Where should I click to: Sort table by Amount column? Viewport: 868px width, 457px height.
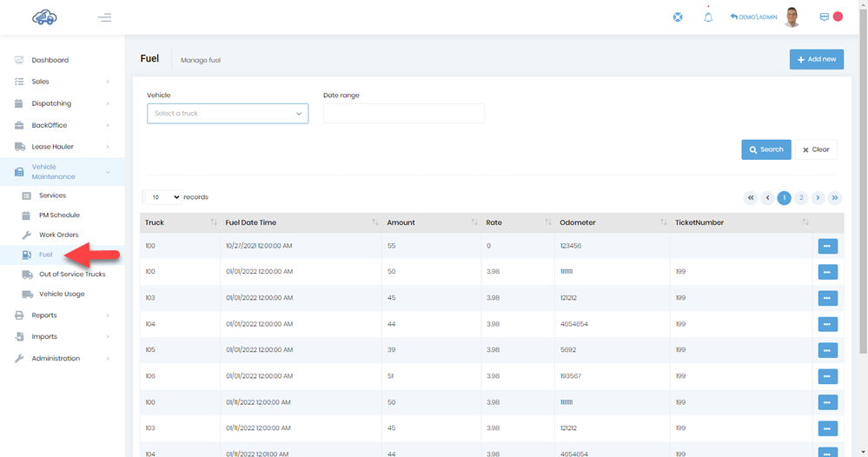click(x=432, y=222)
